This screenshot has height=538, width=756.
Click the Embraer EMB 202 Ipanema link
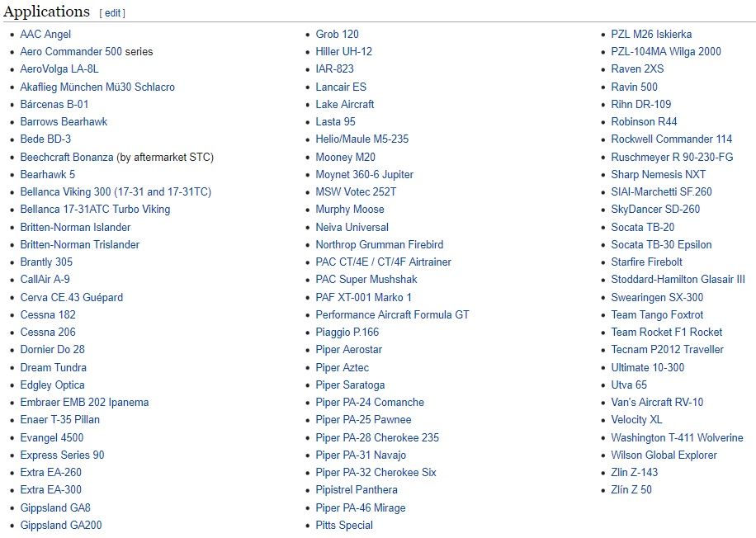click(84, 402)
